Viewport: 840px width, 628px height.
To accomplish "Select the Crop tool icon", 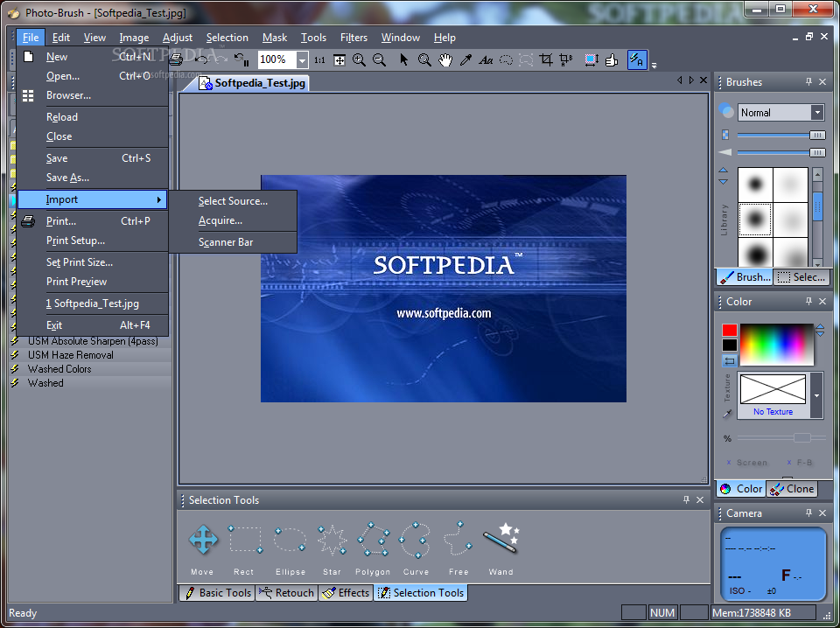I will 546,59.
